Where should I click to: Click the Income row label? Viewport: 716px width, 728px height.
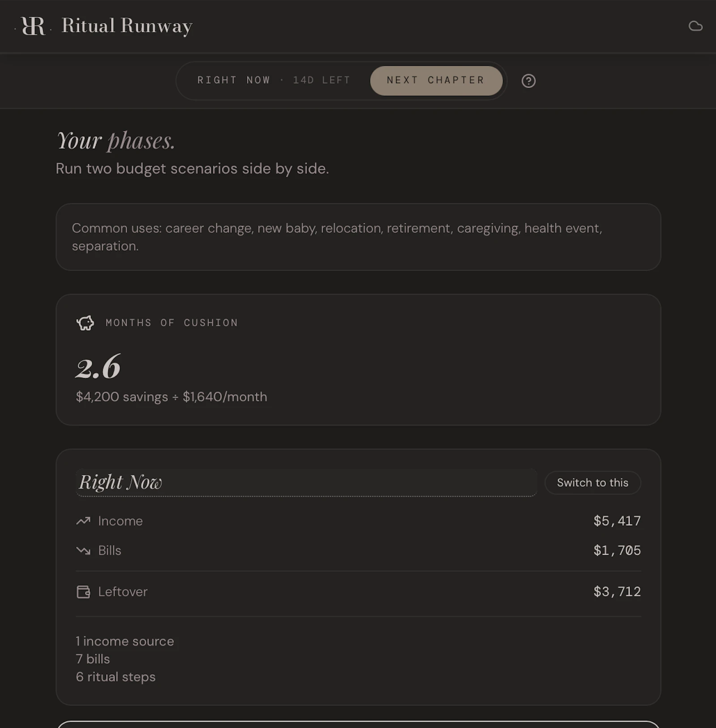tap(120, 521)
